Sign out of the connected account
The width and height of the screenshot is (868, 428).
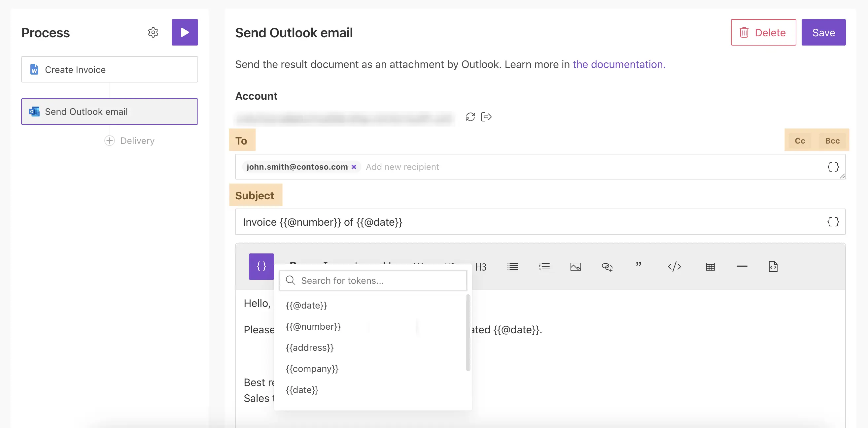486,117
